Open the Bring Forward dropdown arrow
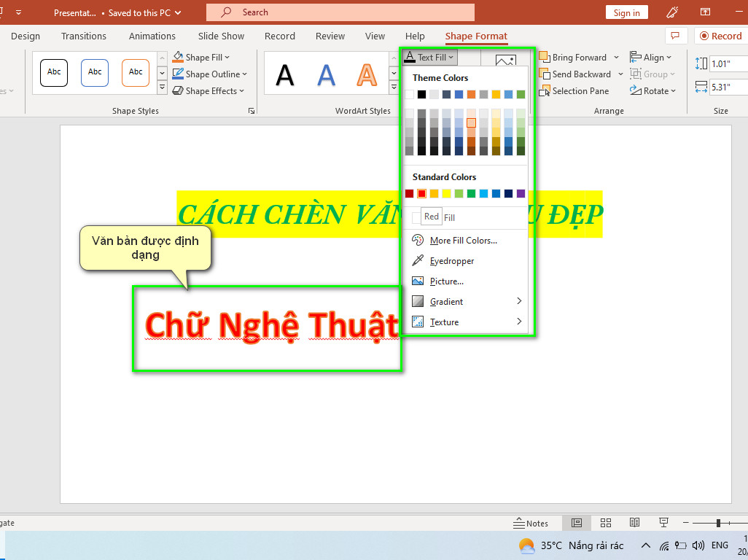This screenshot has width=748, height=560. 616,58
